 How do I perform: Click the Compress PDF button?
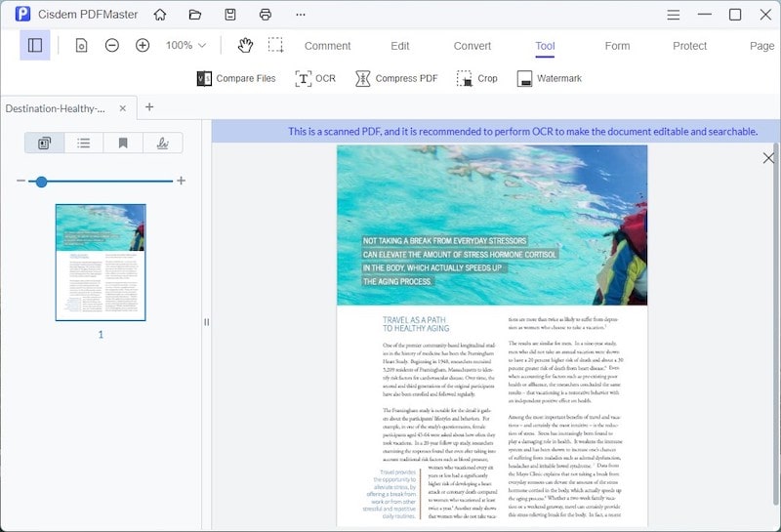396,79
